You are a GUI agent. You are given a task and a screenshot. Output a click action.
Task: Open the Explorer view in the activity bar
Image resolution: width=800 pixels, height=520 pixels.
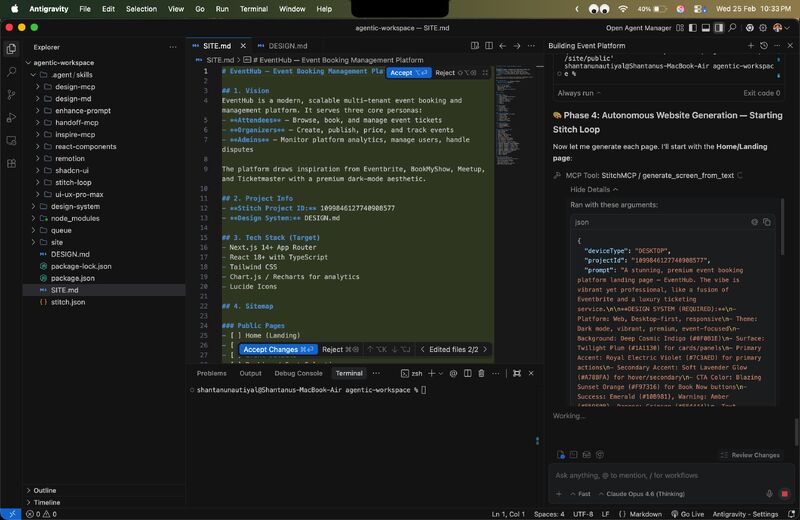pyautogui.click(x=11, y=49)
